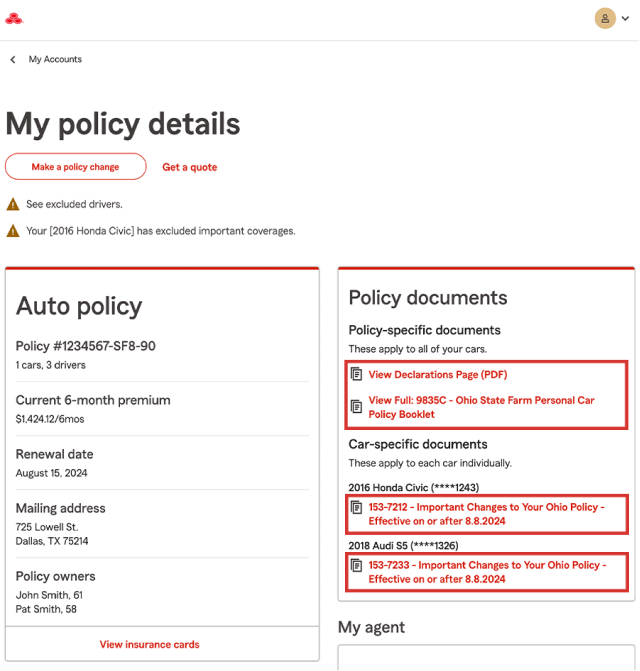Select the Get a quote link
This screenshot has width=640, height=671.
(189, 167)
